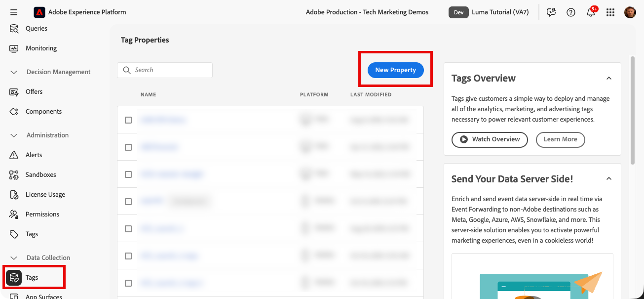The image size is (644, 299).
Task: Click into the property Search field
Action: click(x=165, y=70)
